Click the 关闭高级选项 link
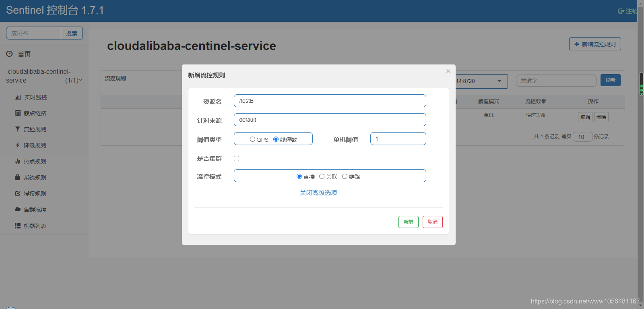644x309 pixels. click(x=318, y=193)
